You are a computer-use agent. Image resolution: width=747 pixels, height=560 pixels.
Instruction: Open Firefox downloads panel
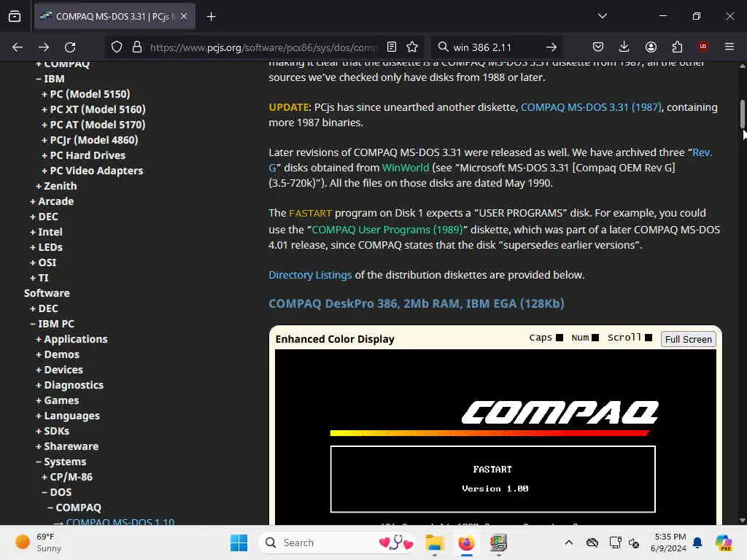coord(624,47)
